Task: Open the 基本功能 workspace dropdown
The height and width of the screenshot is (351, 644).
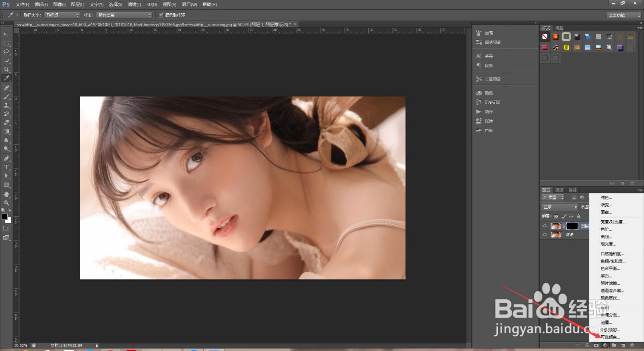Action: 624,15
